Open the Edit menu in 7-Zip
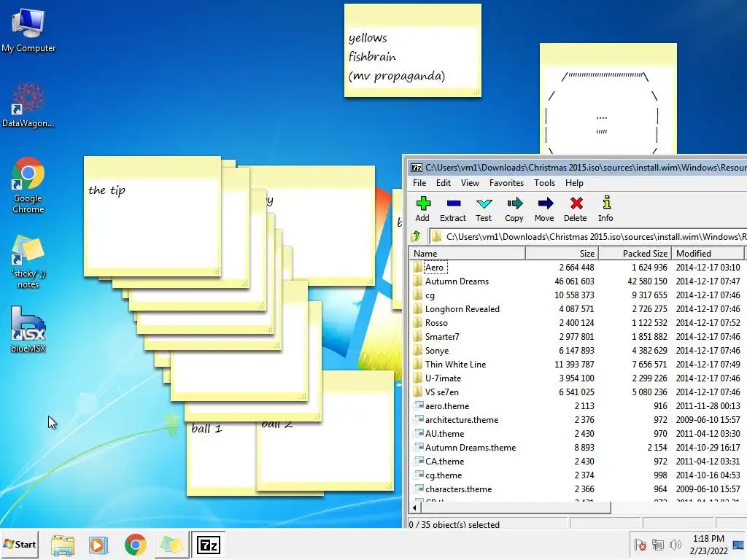The width and height of the screenshot is (747, 560). click(444, 183)
